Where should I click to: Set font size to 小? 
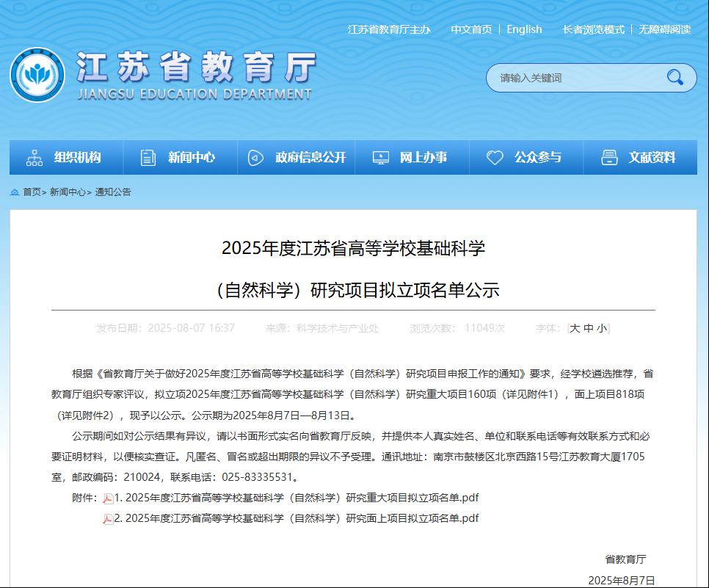click(x=602, y=329)
